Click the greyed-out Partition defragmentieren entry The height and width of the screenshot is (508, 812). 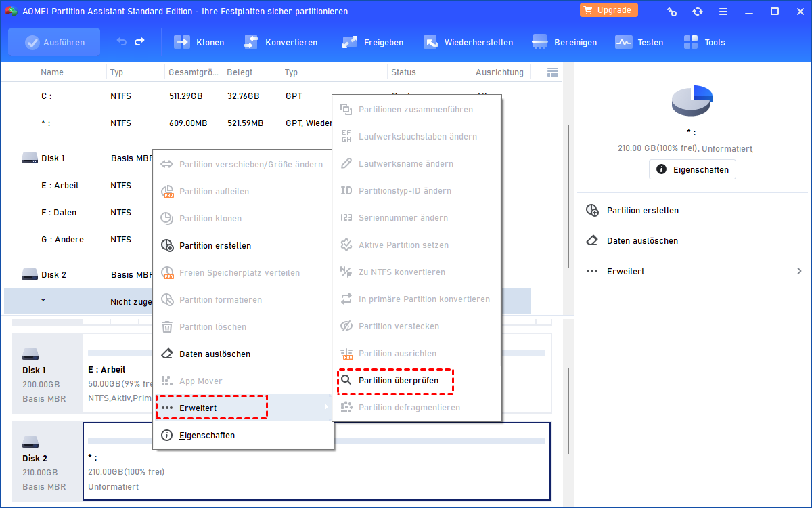click(416, 408)
